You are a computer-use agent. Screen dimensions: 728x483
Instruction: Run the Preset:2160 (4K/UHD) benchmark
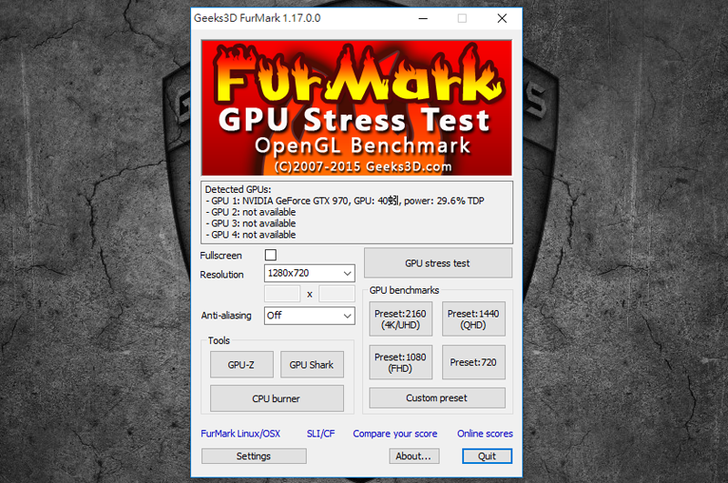pos(400,319)
